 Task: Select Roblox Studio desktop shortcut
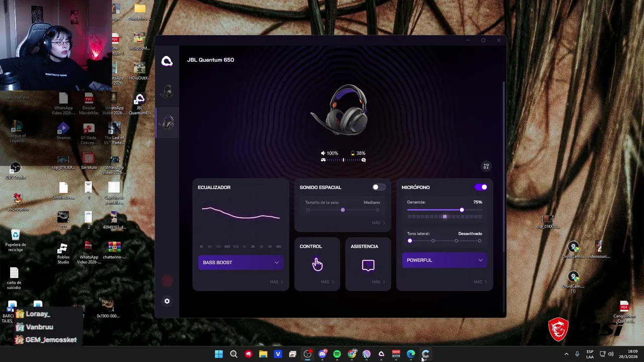tap(63, 253)
